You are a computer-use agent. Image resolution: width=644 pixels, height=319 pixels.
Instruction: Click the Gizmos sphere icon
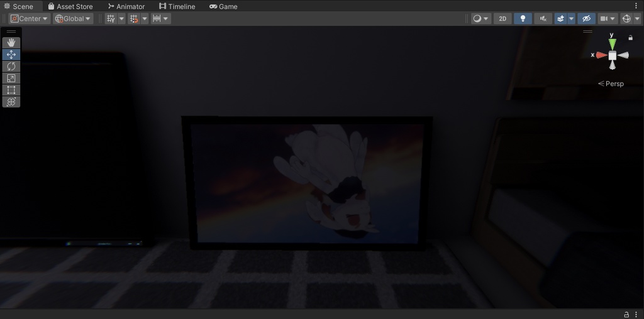click(626, 18)
